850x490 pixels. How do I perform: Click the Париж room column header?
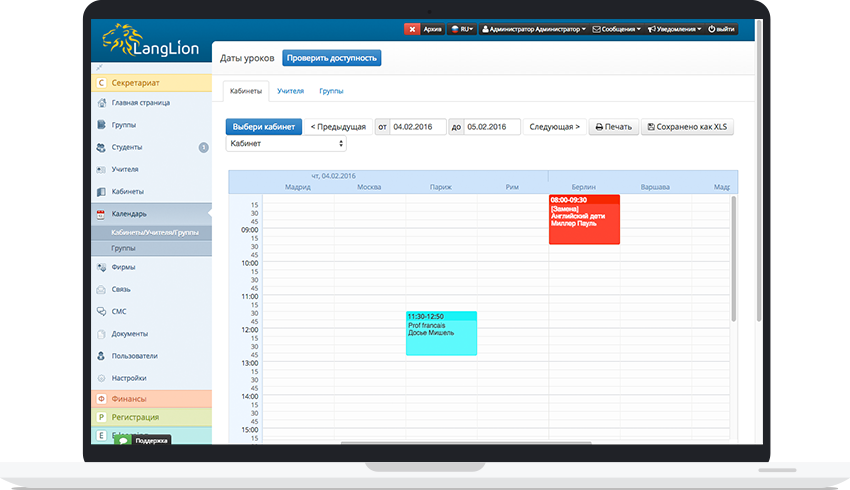coord(441,187)
